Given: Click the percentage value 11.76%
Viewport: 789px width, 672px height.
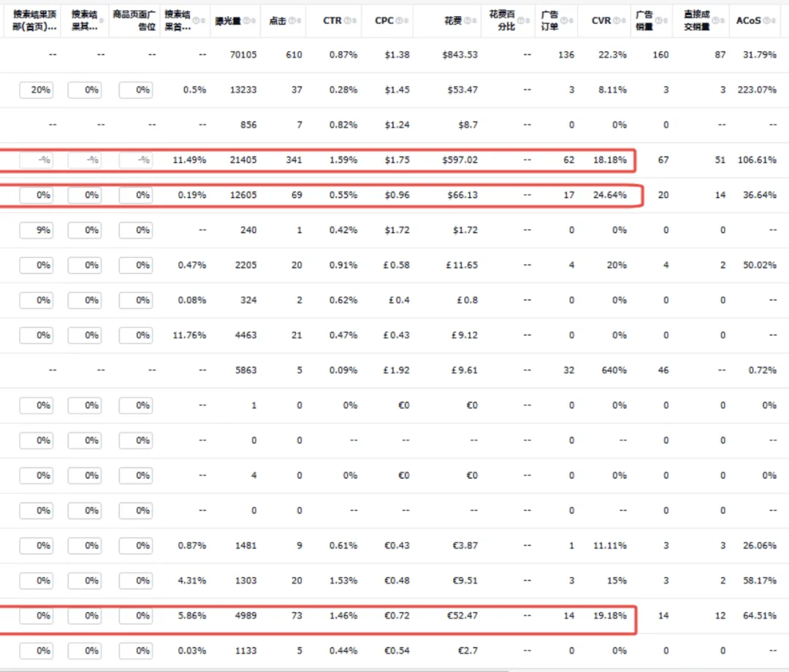Looking at the screenshot, I should pos(189,335).
